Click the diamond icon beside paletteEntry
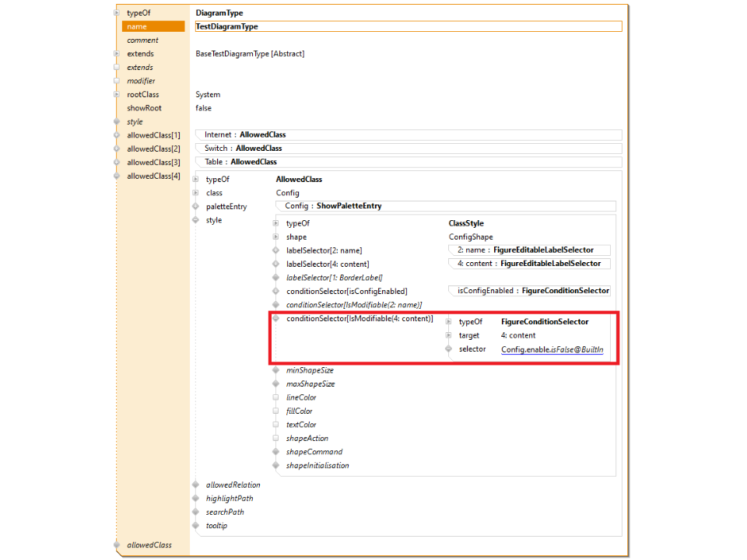747x560 pixels. point(195,206)
